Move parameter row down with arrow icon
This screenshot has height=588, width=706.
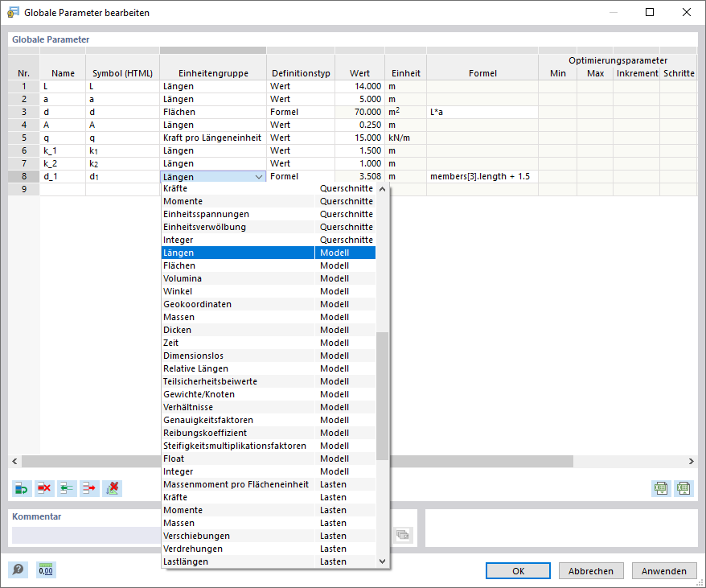[89, 488]
